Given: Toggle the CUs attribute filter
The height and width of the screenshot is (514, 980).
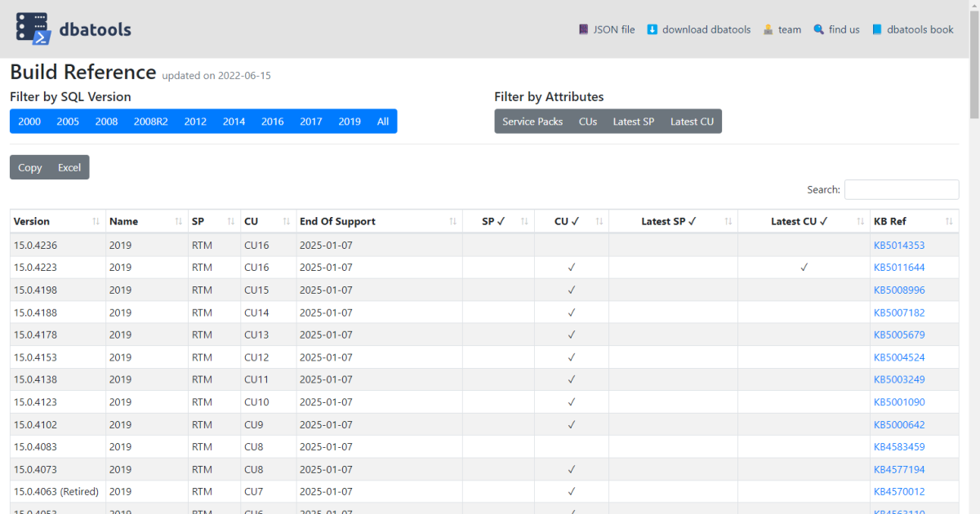Looking at the screenshot, I should coord(588,122).
